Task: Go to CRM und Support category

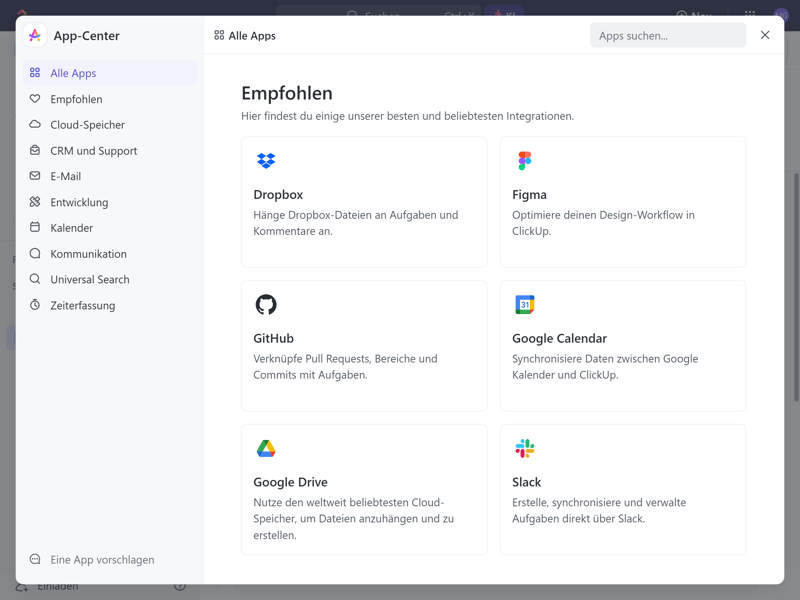Action: click(x=93, y=151)
